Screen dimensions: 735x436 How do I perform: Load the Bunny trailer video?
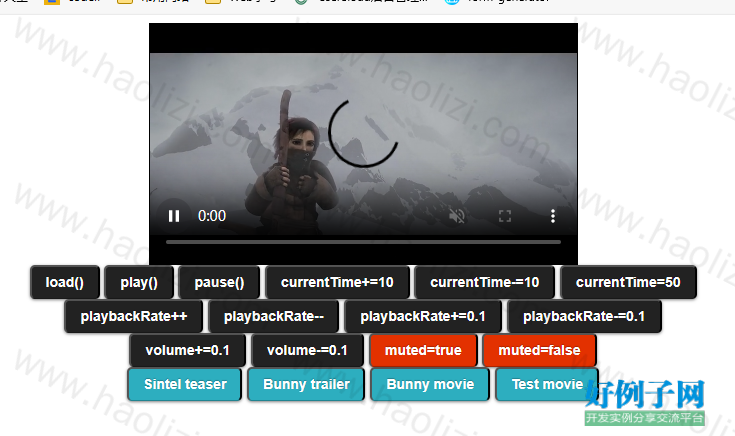coord(306,384)
